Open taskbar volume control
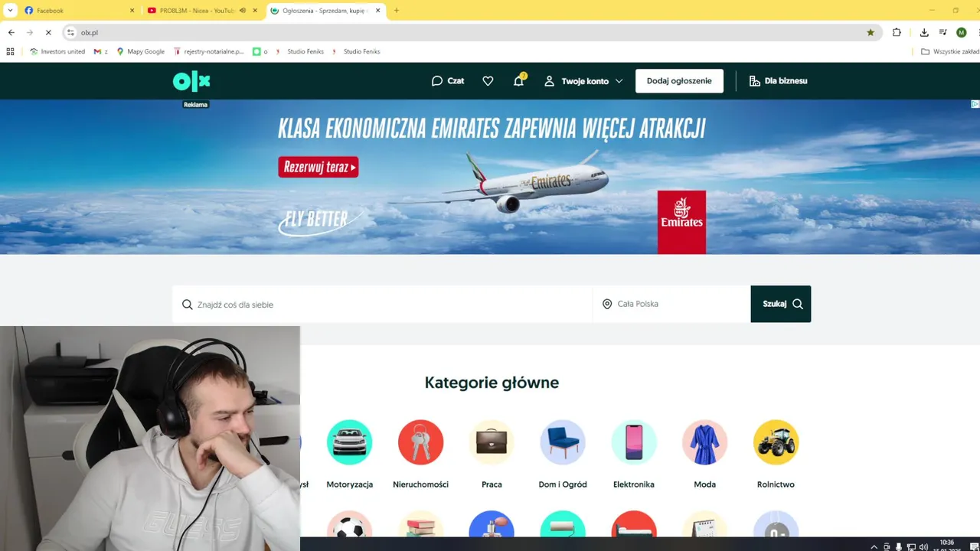Image resolution: width=980 pixels, height=551 pixels. 923,546
